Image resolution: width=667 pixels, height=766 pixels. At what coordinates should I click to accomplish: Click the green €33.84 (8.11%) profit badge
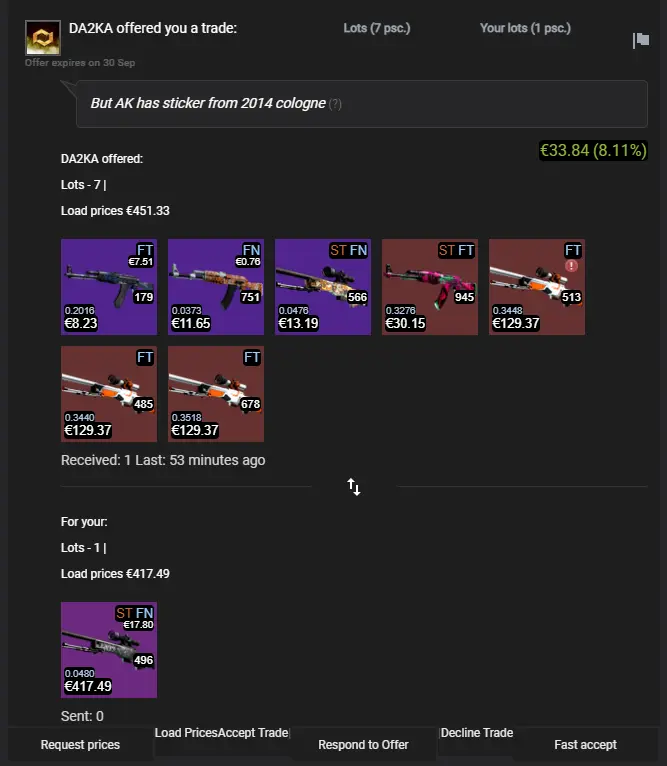[x=593, y=150]
